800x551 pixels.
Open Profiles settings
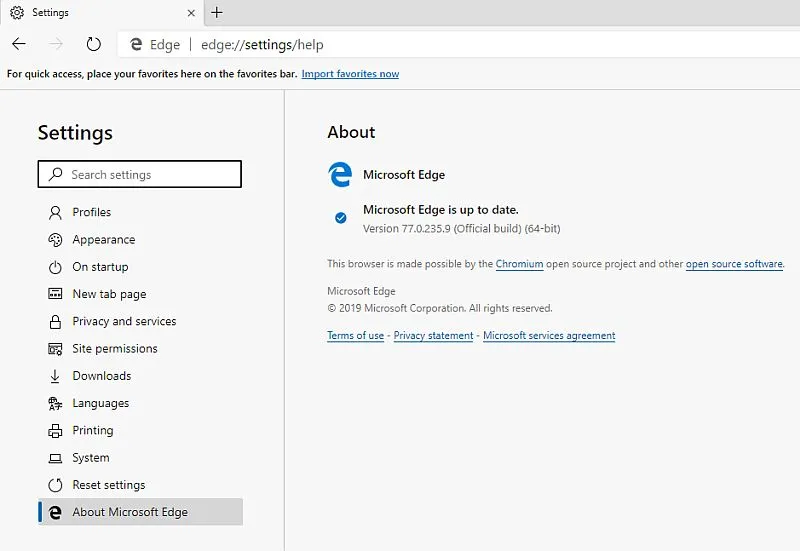pos(140,212)
